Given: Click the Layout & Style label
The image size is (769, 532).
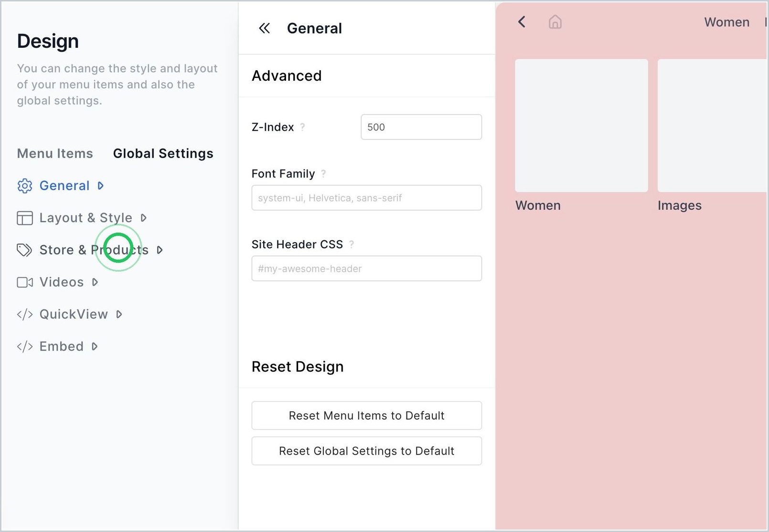Looking at the screenshot, I should pos(86,218).
